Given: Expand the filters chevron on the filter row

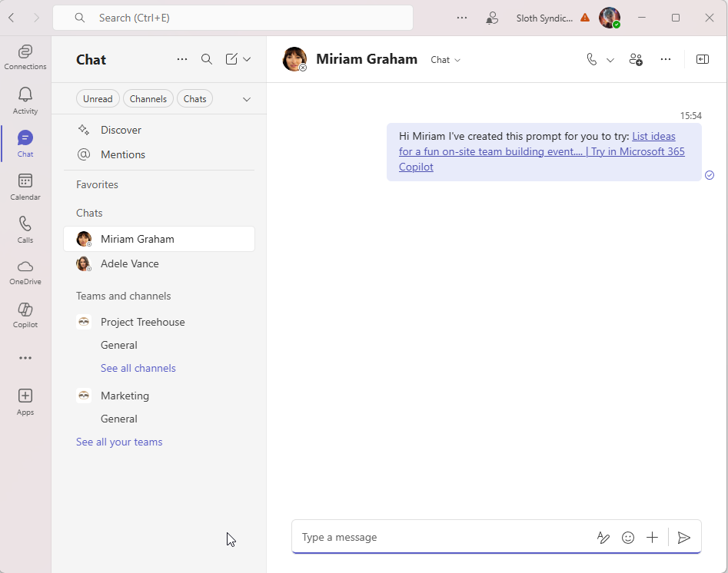Looking at the screenshot, I should (x=246, y=98).
